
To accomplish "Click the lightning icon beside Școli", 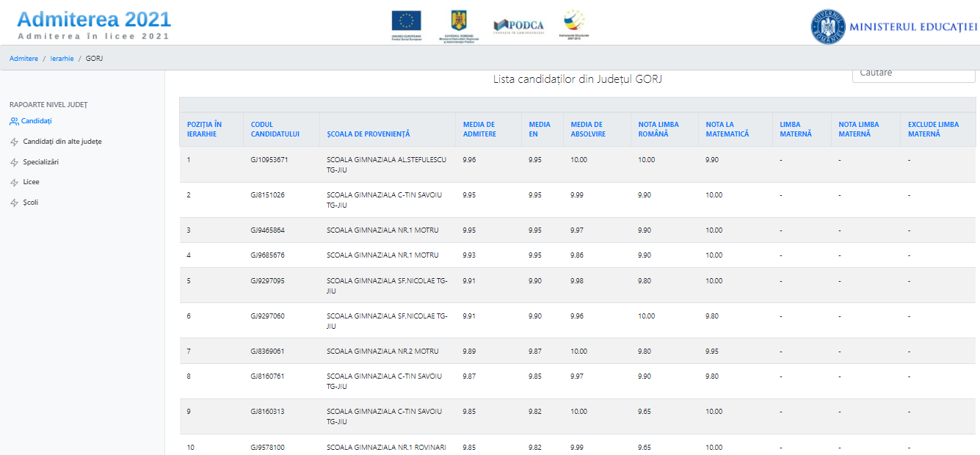I will 14,203.
